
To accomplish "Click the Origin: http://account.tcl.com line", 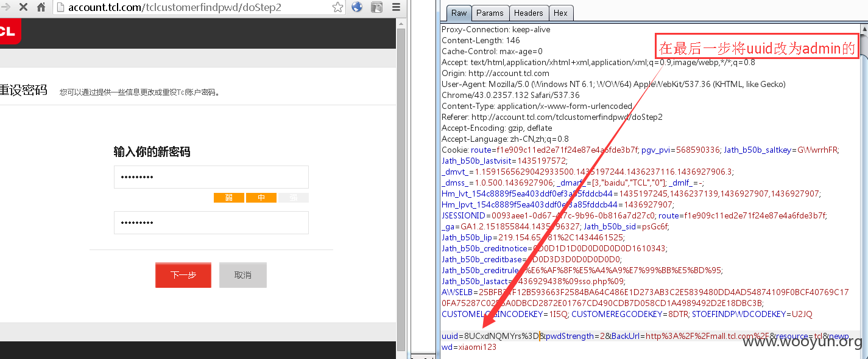I will tap(495, 73).
